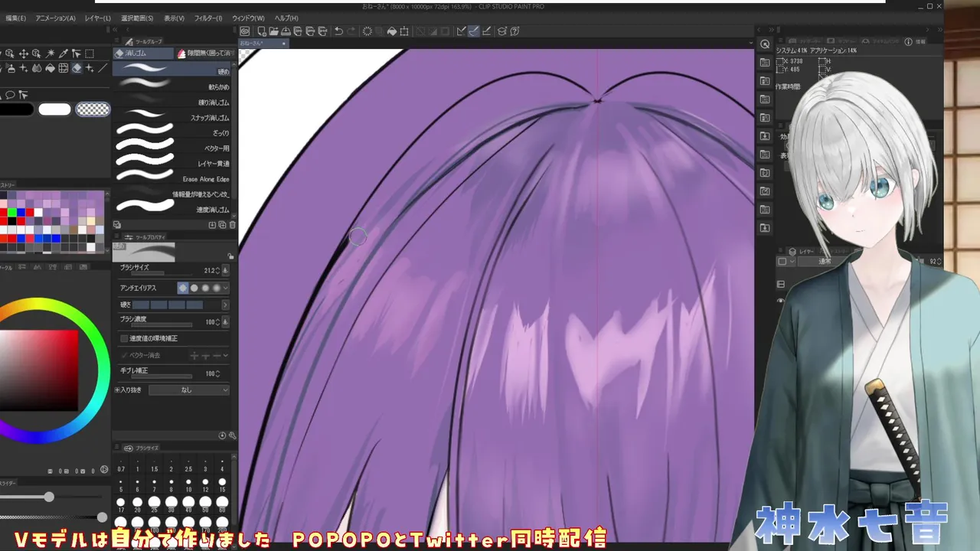Screen dimensions: 980x551
Task: Open the vector erase mode dropdown arrow
Action: [226, 355]
